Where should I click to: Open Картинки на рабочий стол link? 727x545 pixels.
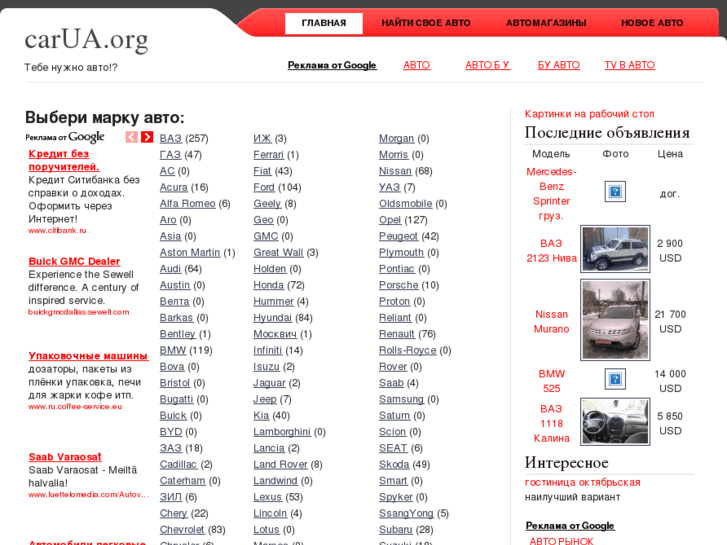pos(589,114)
